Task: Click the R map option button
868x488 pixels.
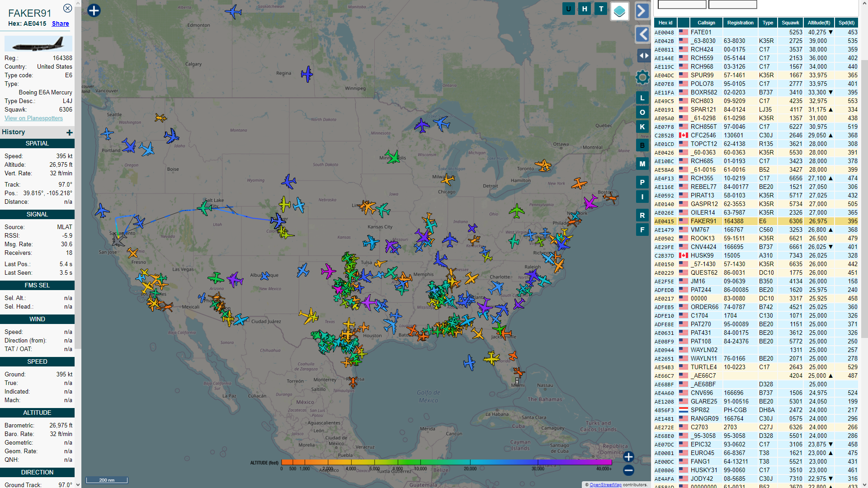Action: pos(642,216)
